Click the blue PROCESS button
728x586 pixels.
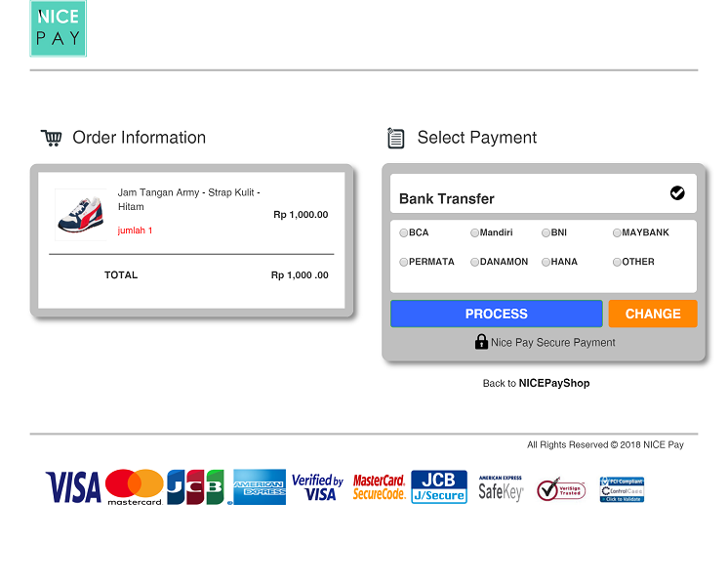(497, 314)
